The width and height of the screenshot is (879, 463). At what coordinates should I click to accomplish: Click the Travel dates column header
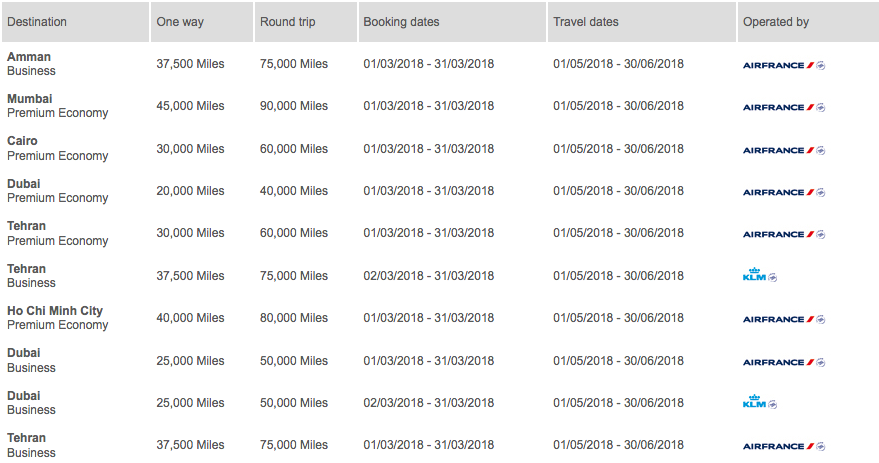point(586,22)
